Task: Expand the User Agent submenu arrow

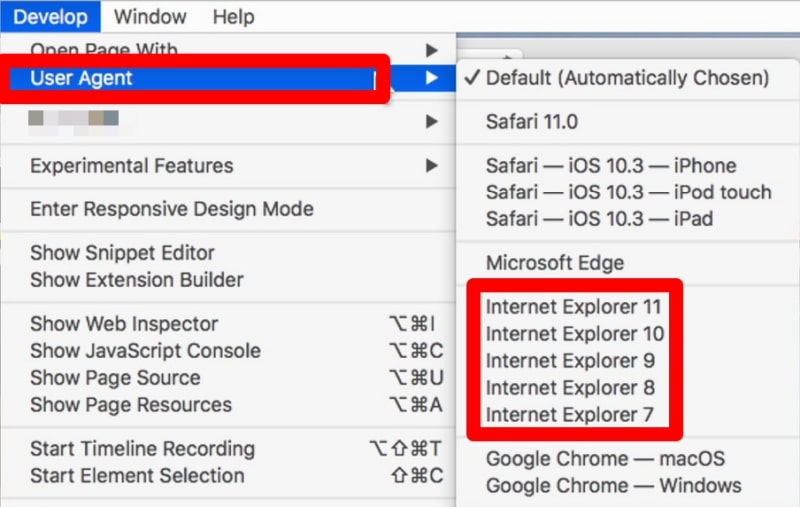Action: coord(432,78)
